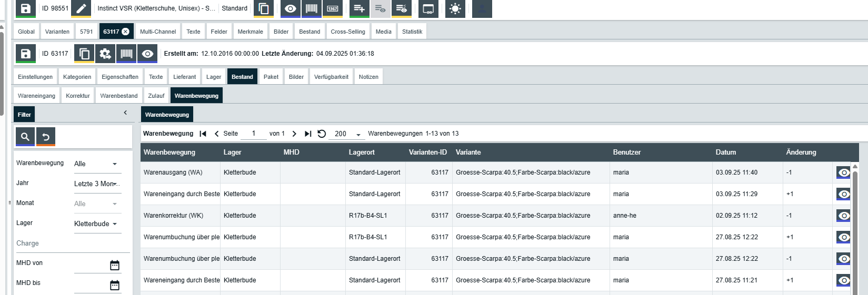868x295 pixels.
Task: Go to the Wareneingang sub-tab
Action: click(x=36, y=96)
